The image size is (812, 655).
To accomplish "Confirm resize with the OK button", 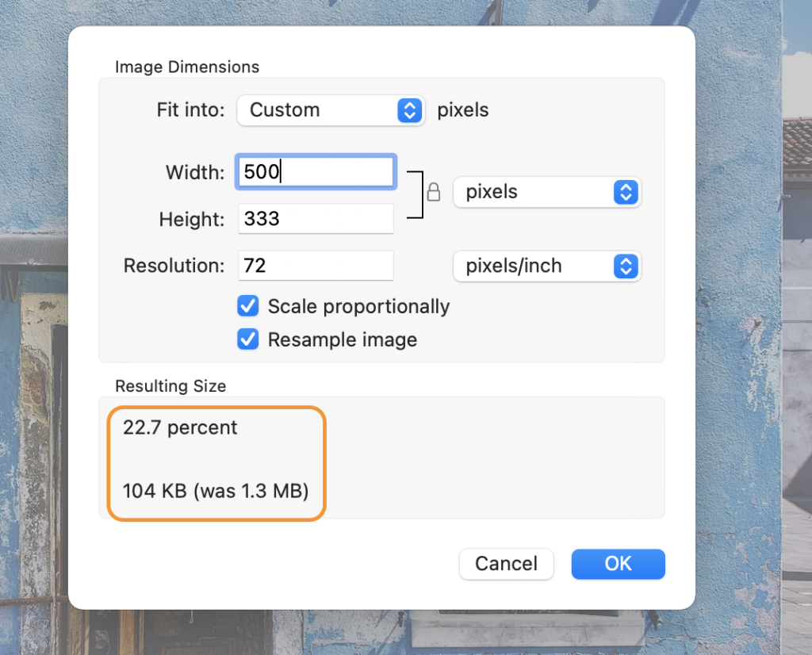I will pyautogui.click(x=618, y=564).
